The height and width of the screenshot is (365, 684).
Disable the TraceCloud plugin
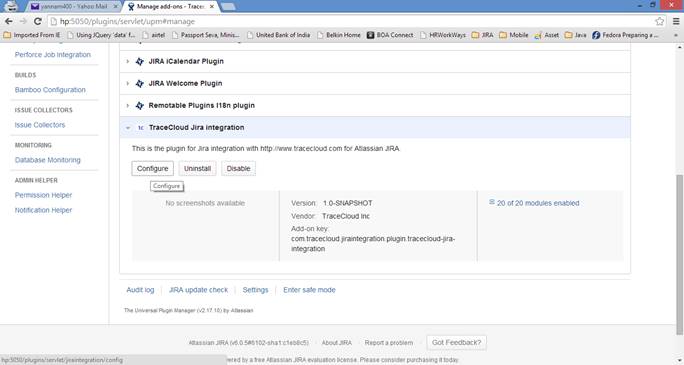point(238,168)
